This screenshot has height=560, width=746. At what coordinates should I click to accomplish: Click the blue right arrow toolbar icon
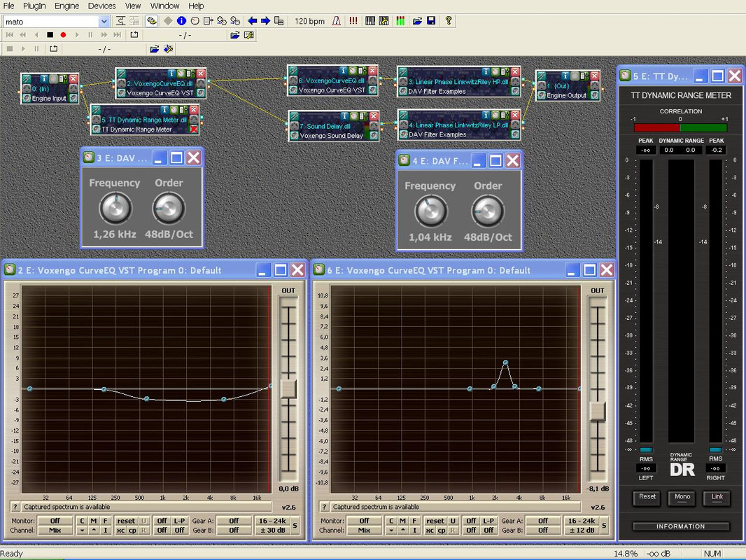(265, 21)
